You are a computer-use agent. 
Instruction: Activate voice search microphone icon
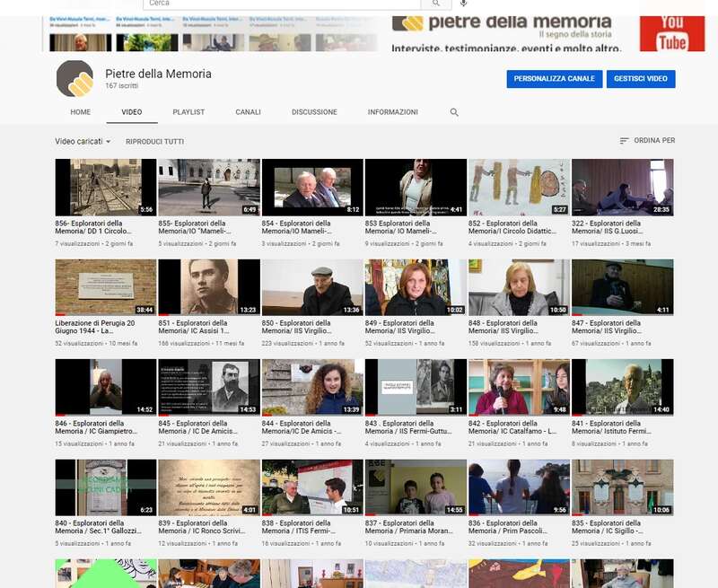[463, 4]
